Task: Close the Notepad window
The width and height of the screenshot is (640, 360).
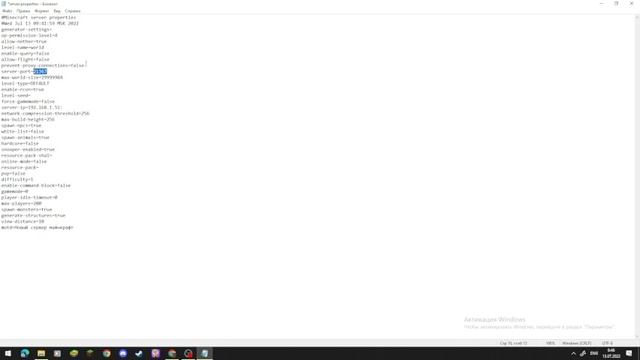Action: pos(631,4)
